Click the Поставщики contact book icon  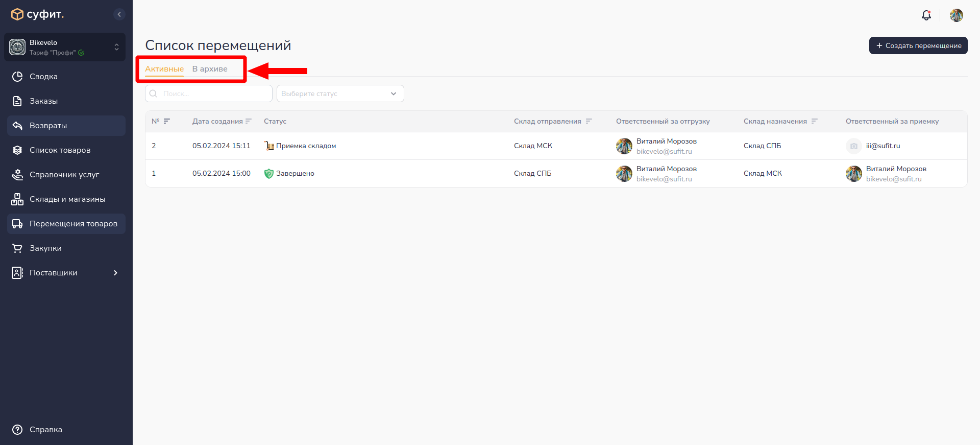tap(17, 273)
